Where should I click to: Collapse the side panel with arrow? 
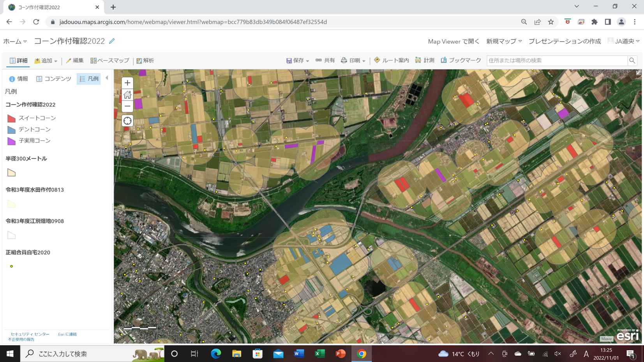coord(107,78)
